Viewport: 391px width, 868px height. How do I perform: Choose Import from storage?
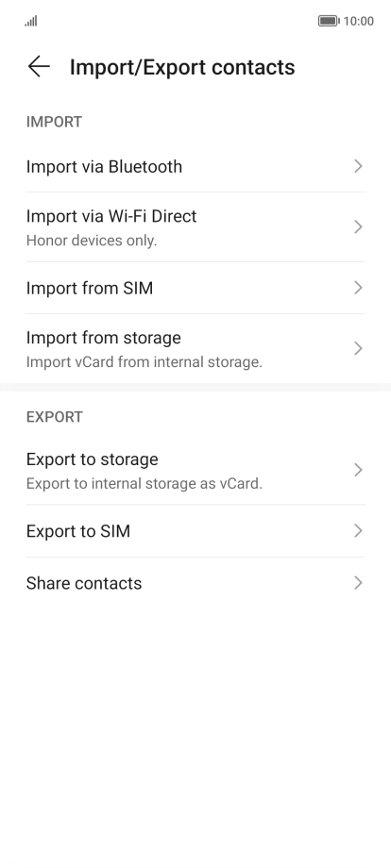tap(195, 348)
